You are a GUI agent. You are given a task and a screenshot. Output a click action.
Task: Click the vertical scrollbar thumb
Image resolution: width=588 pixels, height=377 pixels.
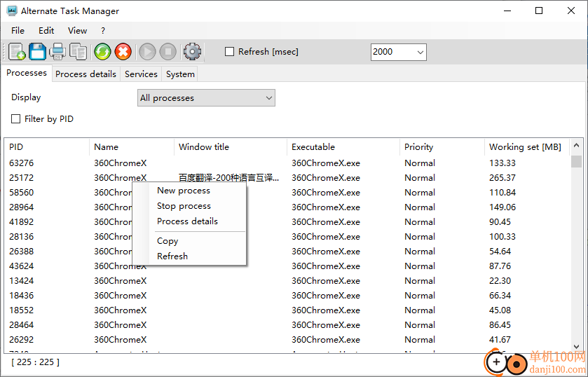pyautogui.click(x=576, y=161)
